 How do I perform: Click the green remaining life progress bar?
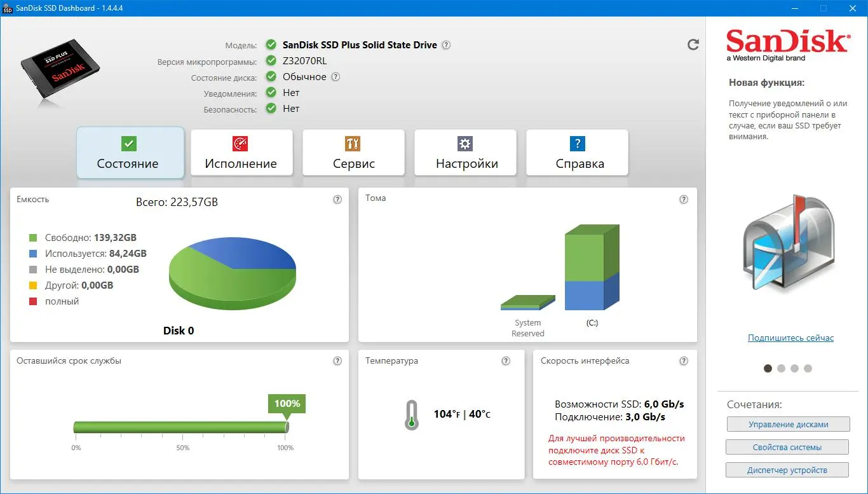point(180,427)
